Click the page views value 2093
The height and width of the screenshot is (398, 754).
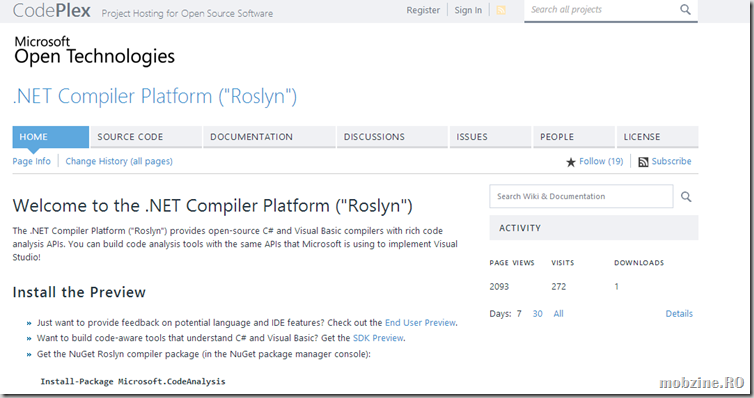pos(499,286)
